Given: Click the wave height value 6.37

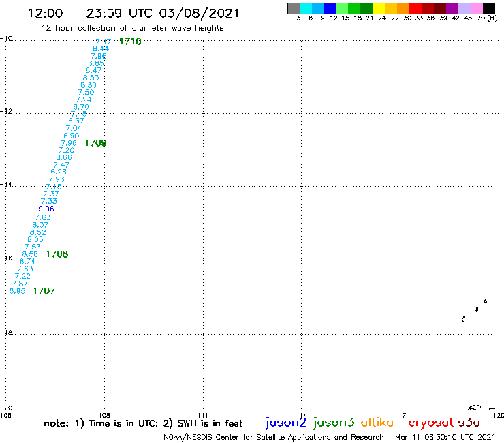Looking at the screenshot, I should point(76,121).
